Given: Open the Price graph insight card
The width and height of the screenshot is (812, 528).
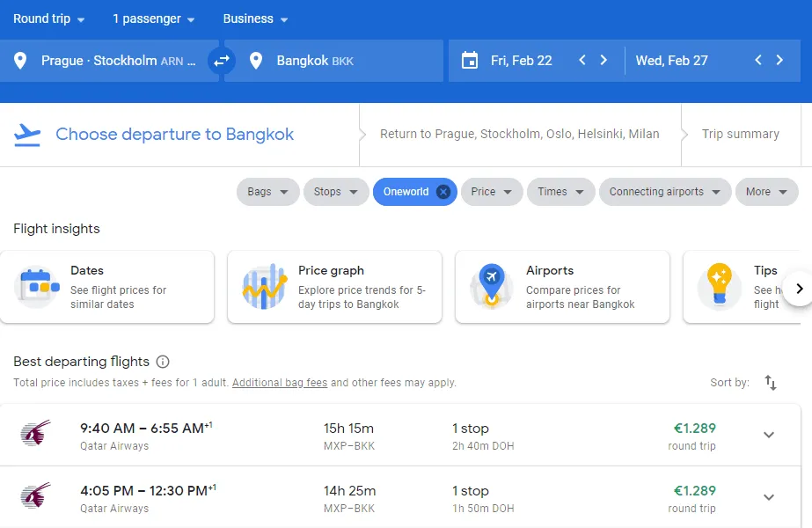Looking at the screenshot, I should pos(334,287).
